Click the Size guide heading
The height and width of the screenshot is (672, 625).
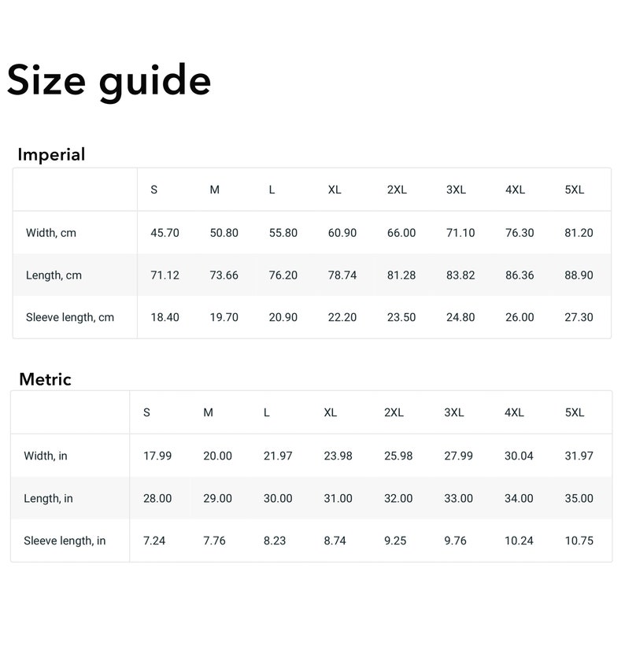tap(109, 81)
